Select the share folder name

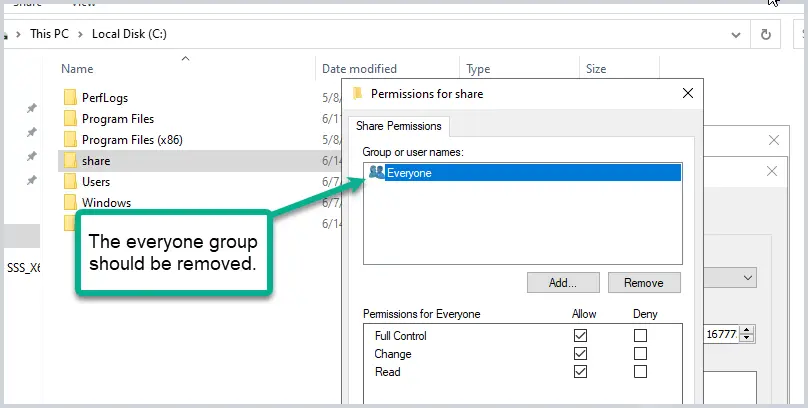click(96, 161)
